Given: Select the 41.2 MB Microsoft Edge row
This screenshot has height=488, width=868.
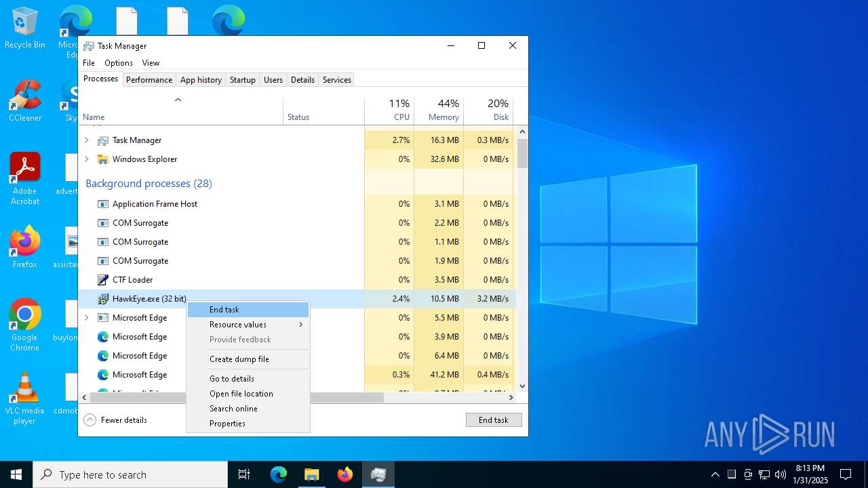Looking at the screenshot, I should tap(297, 375).
